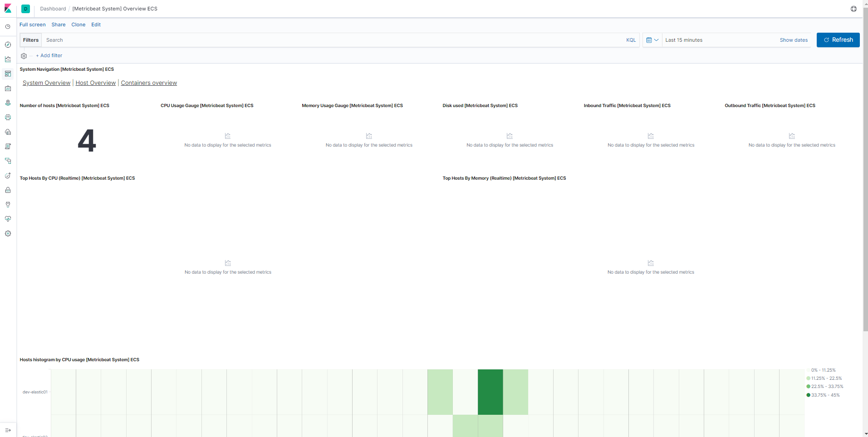Open APM from the sidebar
This screenshot has height=437, width=868.
pos(8,161)
